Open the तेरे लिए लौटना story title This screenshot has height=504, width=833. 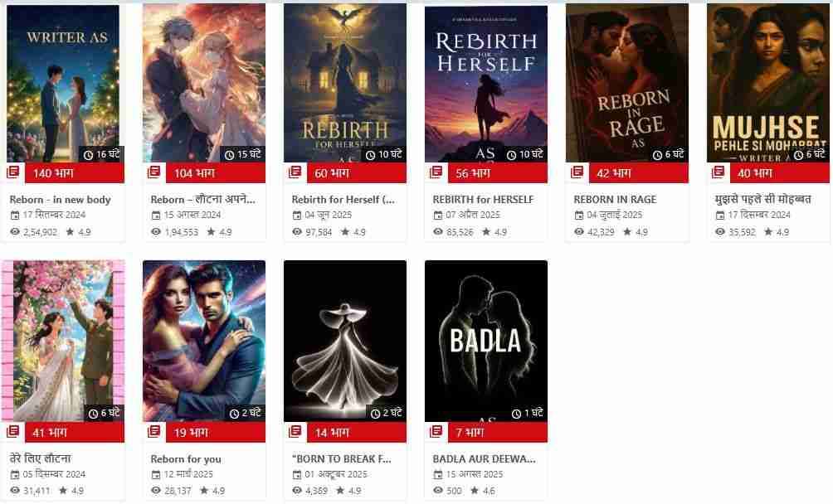click(41, 458)
